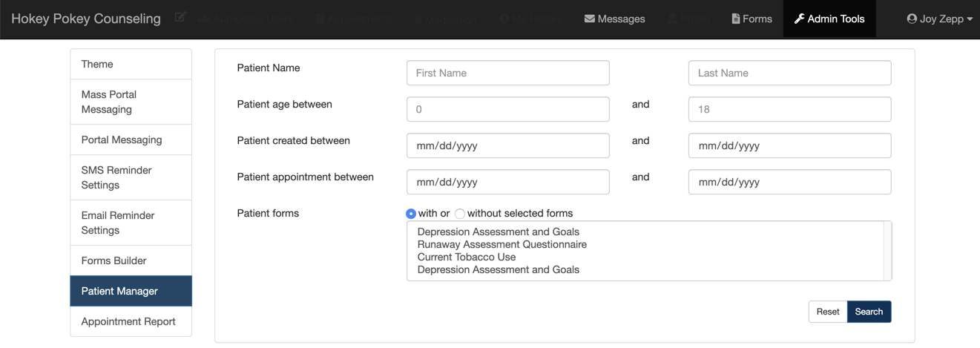Expand the Joy Zepp dropdown caret
Viewport: 980px width, 348px height.
(970, 20)
